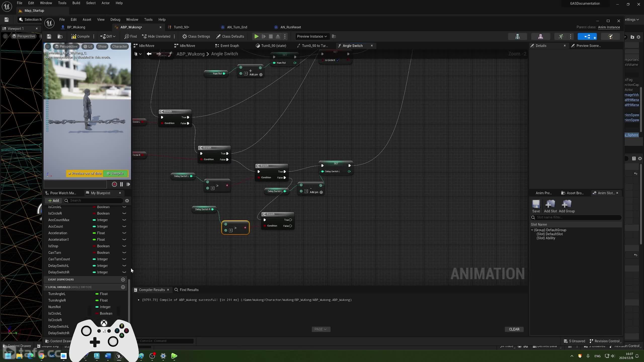Click the preview timeline scrub bar
Image resolution: width=644 pixels, height=362 pixels.
[75, 184]
